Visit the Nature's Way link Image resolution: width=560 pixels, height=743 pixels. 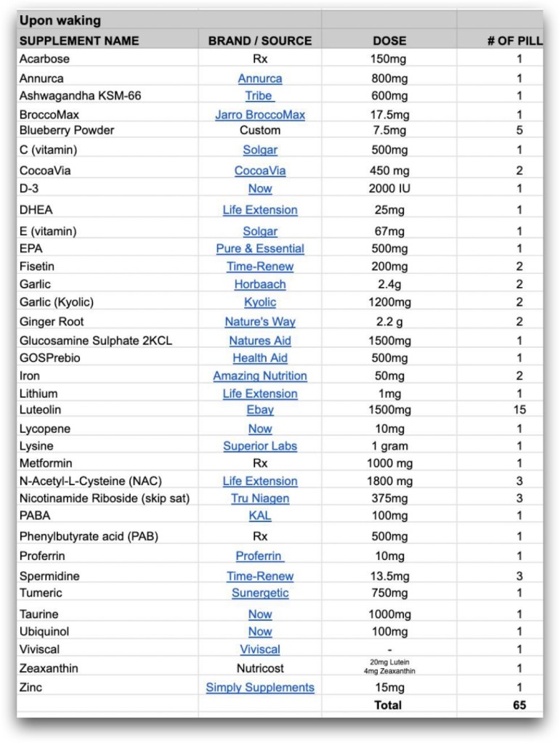(259, 322)
